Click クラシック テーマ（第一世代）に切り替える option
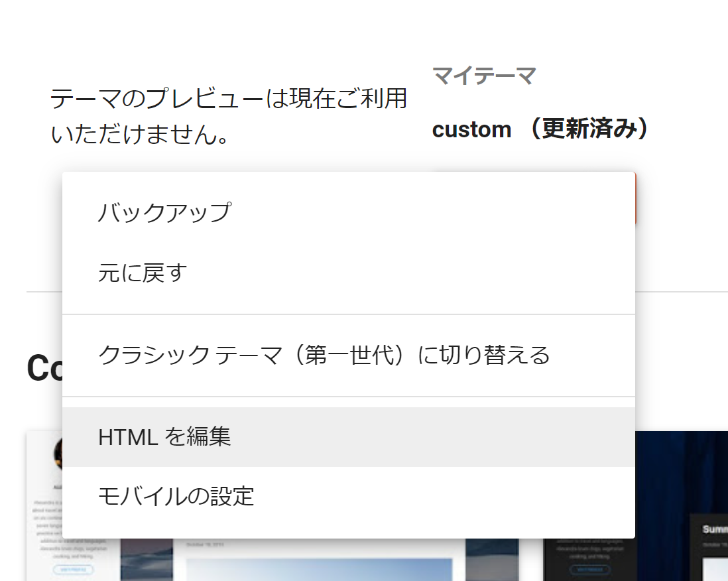 click(349, 355)
